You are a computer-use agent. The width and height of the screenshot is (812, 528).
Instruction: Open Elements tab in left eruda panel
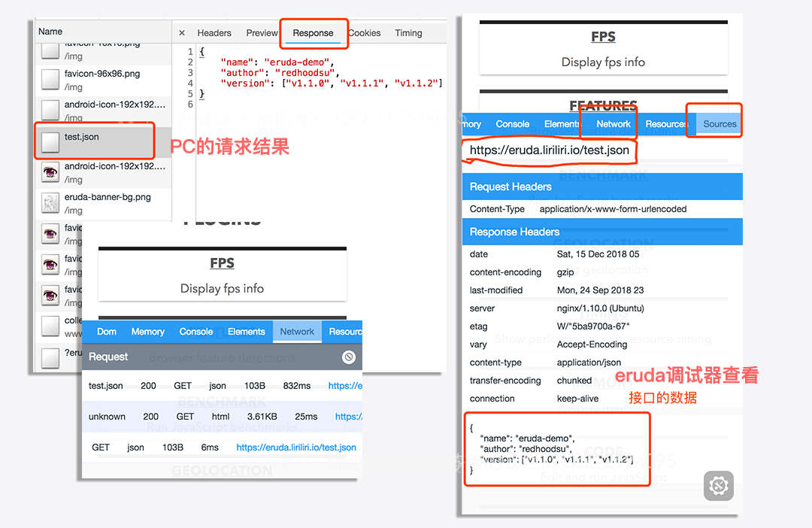246,332
